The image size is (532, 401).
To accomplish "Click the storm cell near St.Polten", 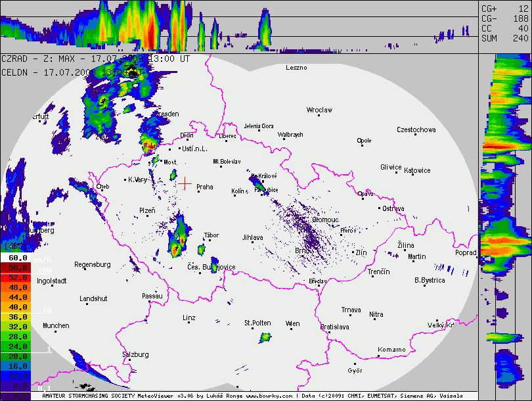I will point(265,338).
